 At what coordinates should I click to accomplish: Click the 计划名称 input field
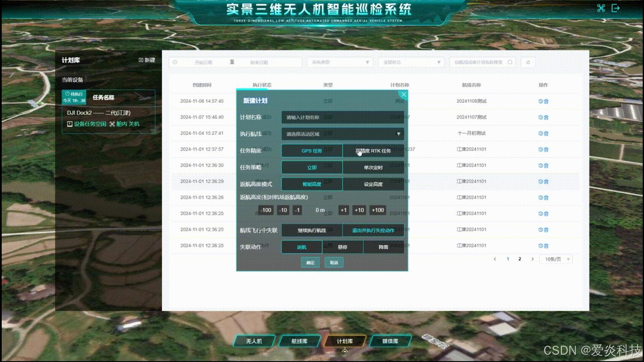pos(343,117)
